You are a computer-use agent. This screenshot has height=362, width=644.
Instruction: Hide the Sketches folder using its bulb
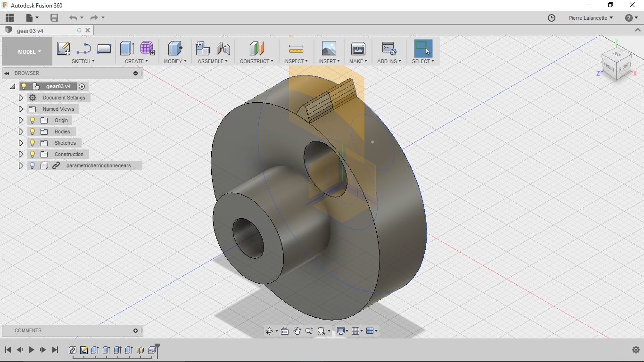pos(33,143)
